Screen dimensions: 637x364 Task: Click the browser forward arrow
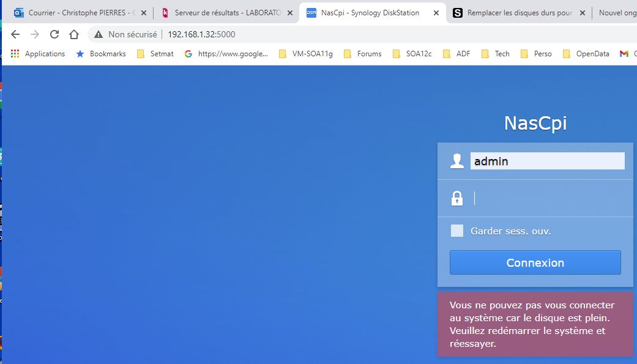pyautogui.click(x=35, y=34)
